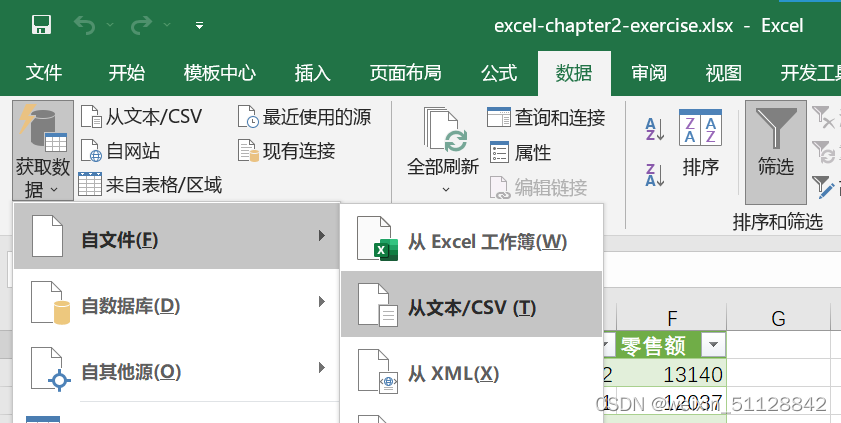Click 属性 in connections group
The width and height of the screenshot is (841, 423).
[520, 153]
